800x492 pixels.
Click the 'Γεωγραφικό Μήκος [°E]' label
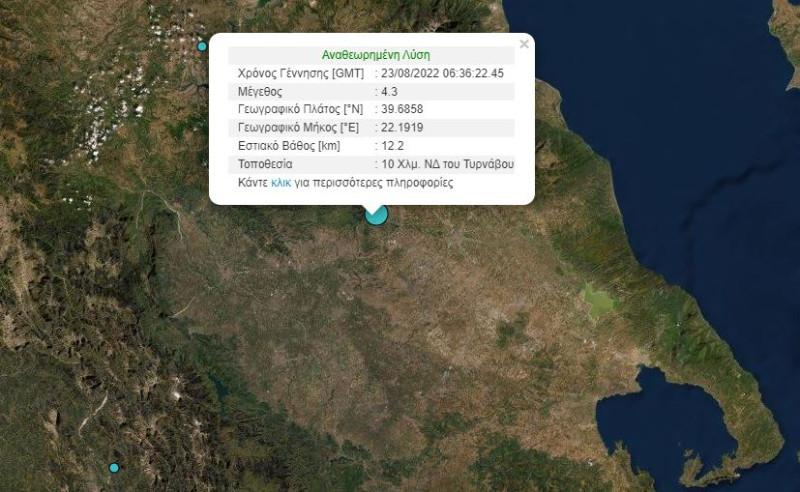click(300, 128)
